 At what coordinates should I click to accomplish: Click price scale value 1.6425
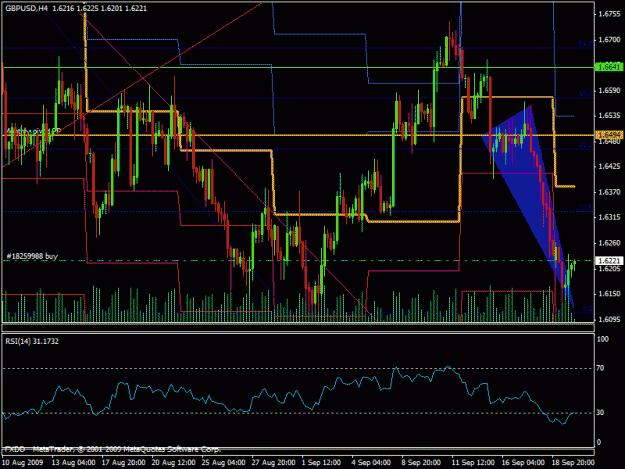609,166
